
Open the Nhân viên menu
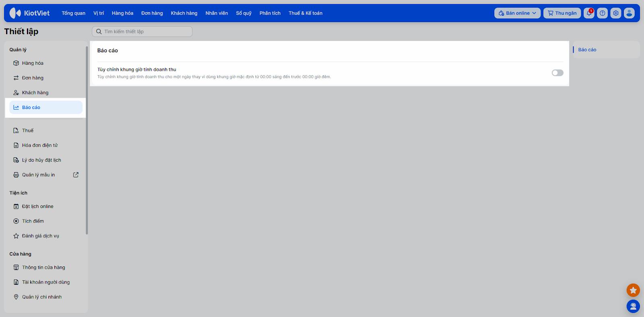pyautogui.click(x=217, y=13)
